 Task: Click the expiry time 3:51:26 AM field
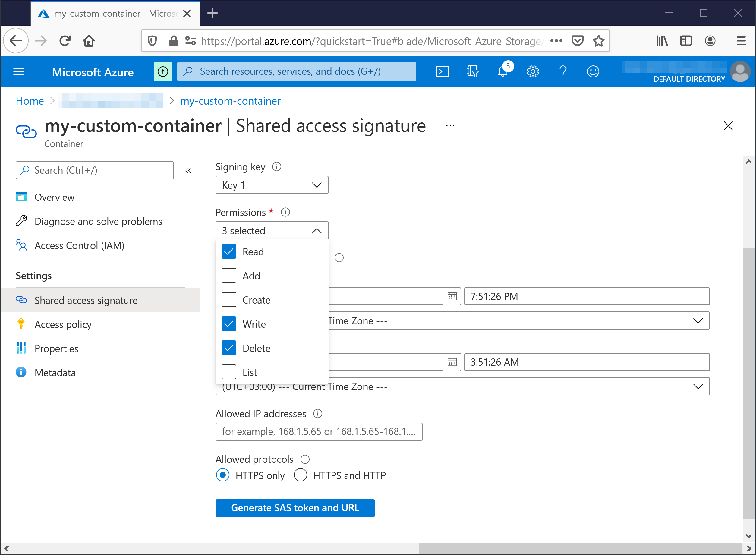click(587, 362)
